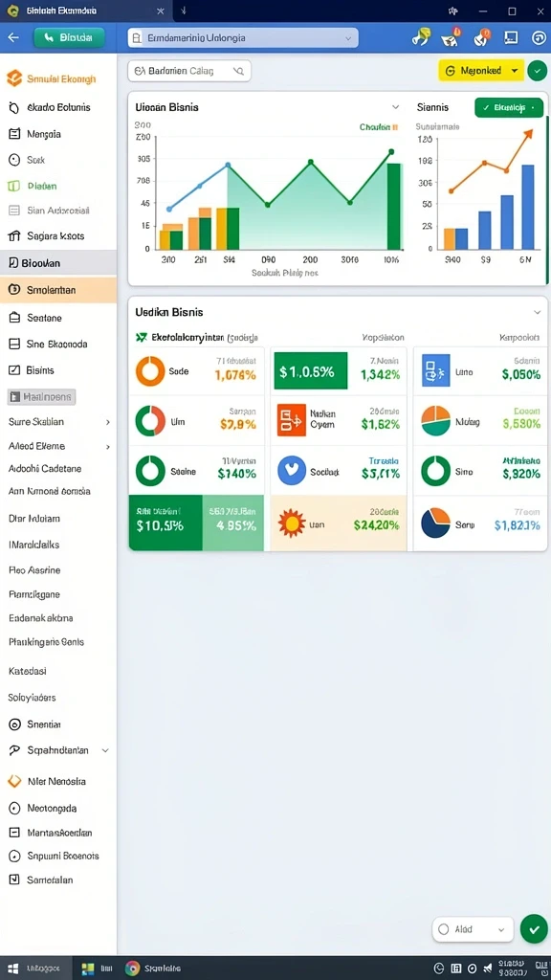Click the back arrow in the header

tap(13, 37)
